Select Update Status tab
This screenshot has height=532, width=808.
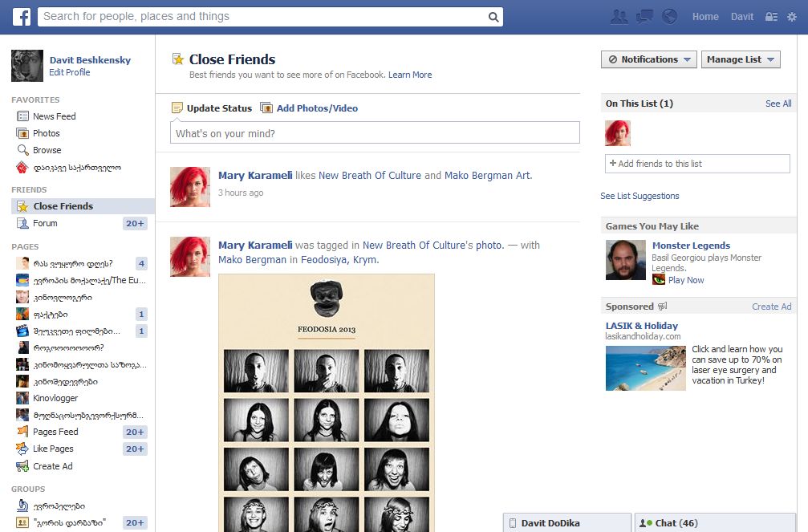tap(212, 108)
